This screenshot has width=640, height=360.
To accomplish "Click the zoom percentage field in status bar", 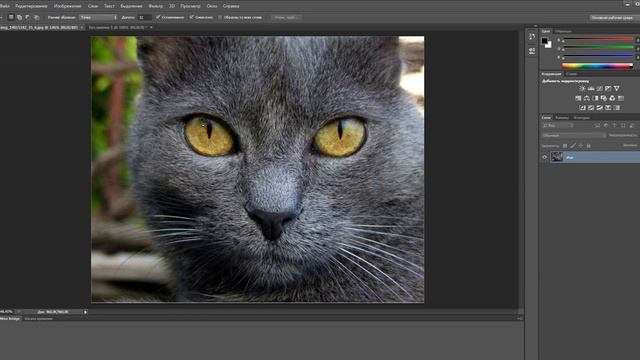I will [x=7, y=311].
